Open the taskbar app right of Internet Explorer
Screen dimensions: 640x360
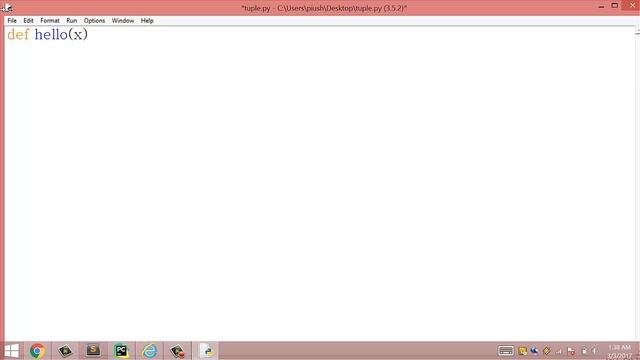pos(178,351)
